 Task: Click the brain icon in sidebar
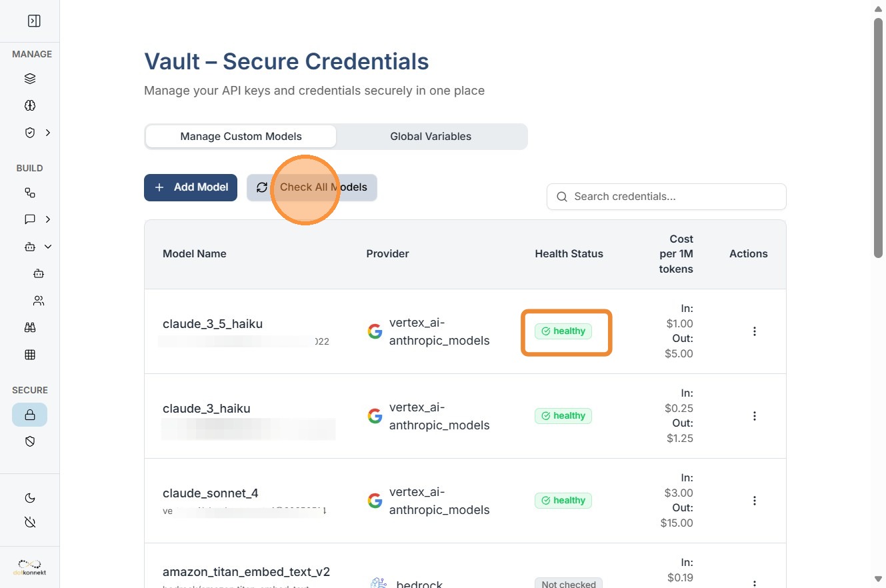(30, 105)
